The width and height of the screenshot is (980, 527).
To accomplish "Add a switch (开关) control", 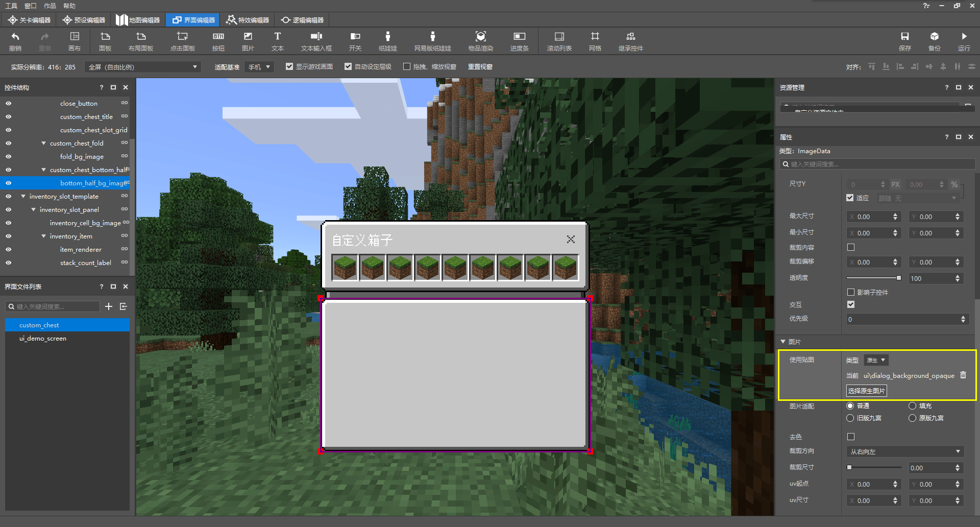I will (355, 41).
